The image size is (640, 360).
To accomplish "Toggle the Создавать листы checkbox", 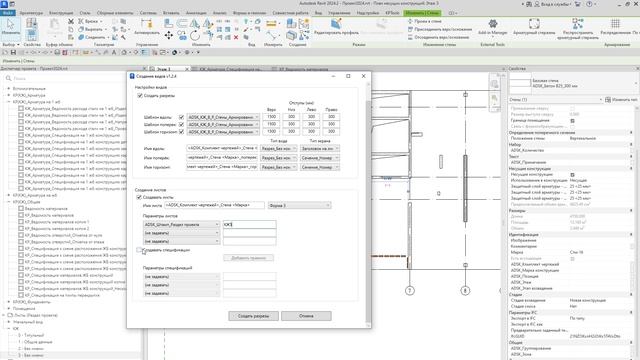I will [x=139, y=197].
